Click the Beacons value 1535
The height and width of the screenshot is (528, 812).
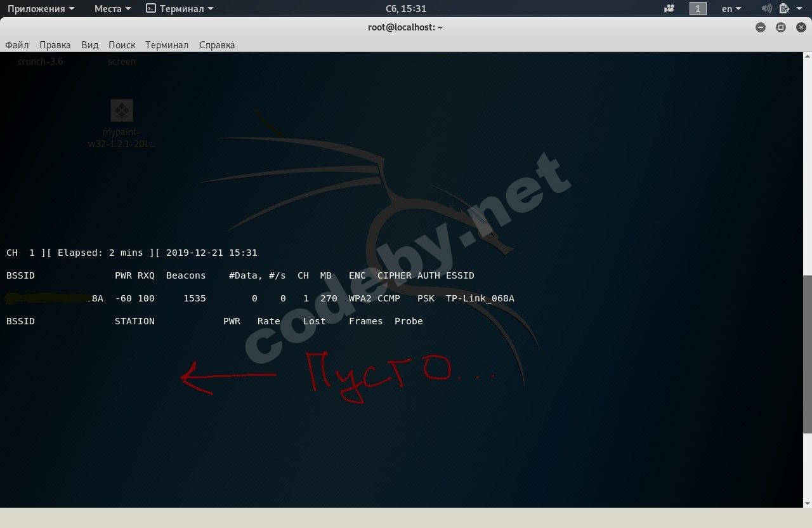click(x=195, y=298)
